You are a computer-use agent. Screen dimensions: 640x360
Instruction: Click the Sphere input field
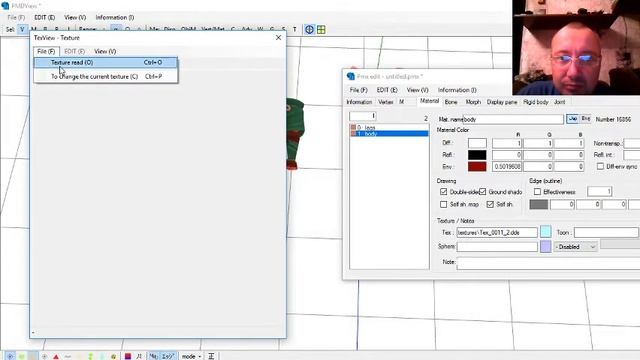click(x=497, y=247)
